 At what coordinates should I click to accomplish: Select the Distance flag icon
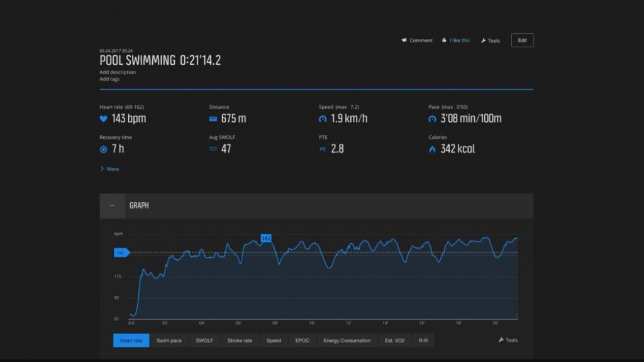point(214,118)
